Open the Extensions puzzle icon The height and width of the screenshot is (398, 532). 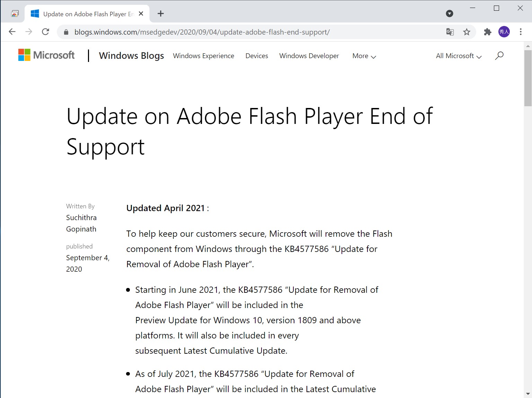(x=488, y=32)
